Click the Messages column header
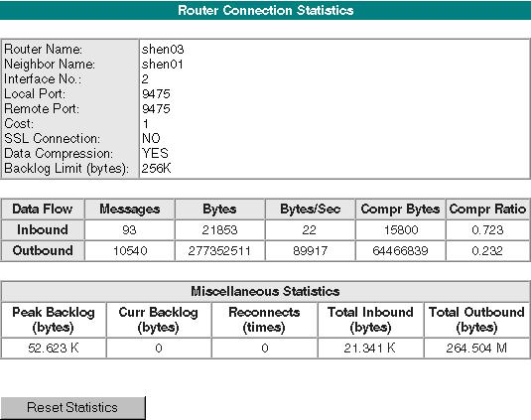The width and height of the screenshot is (531, 420). tap(130, 209)
